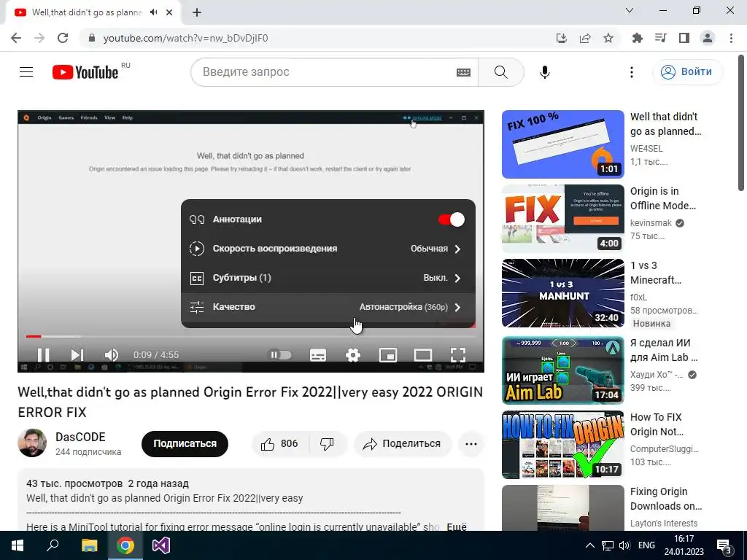Viewport: 747px width, 560px height.
Task: Skip to next video in player
Action: coord(77,355)
